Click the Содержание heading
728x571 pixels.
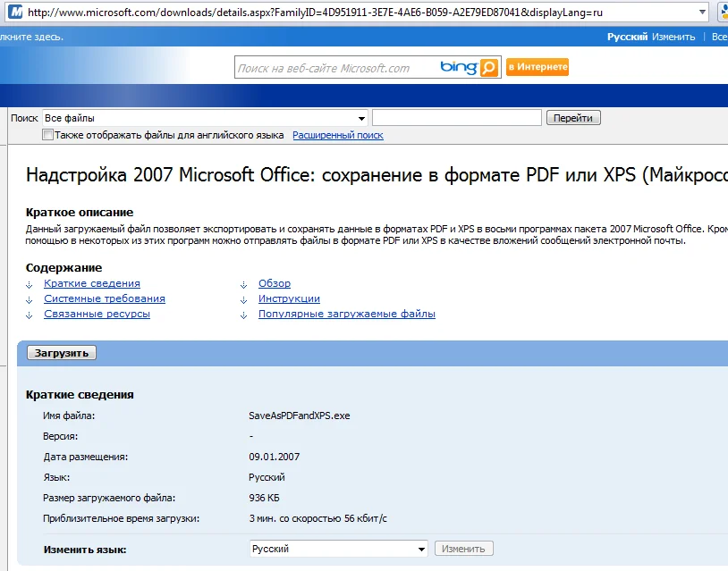point(63,268)
